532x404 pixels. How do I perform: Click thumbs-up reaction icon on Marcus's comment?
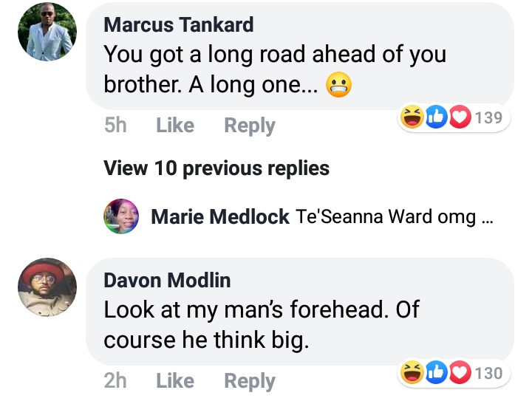[437, 117]
